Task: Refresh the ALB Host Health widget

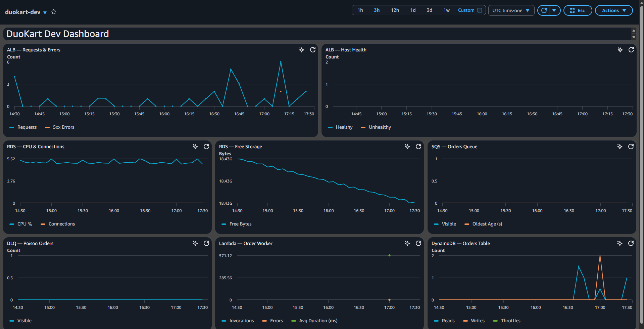Action: (631, 50)
